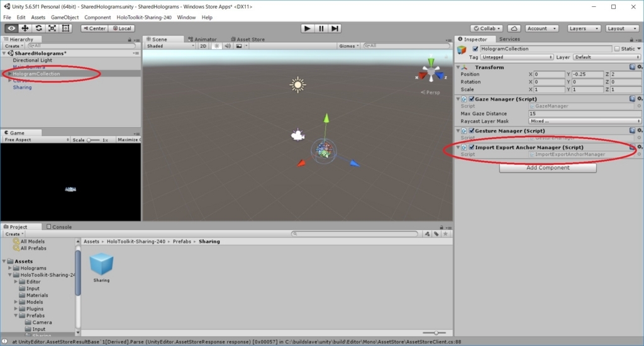644x346 pixels.
Task: Select the Scale tool
Action: click(52, 28)
